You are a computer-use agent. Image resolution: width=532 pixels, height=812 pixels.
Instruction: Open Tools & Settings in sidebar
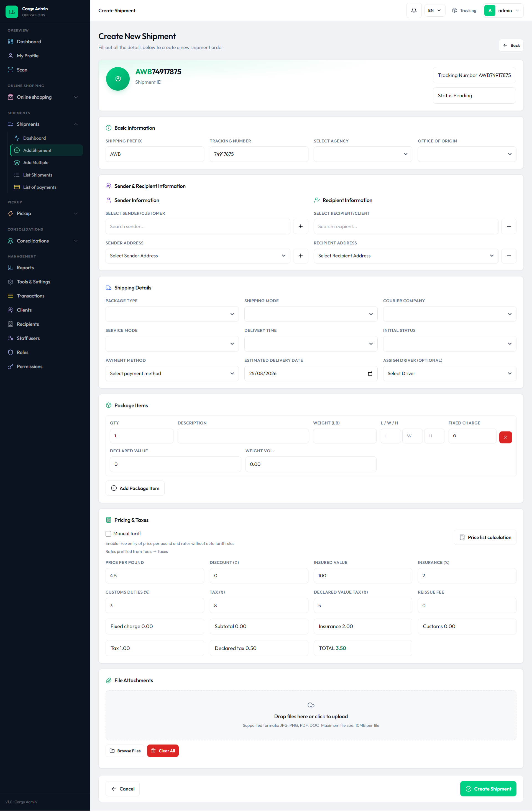45,282
